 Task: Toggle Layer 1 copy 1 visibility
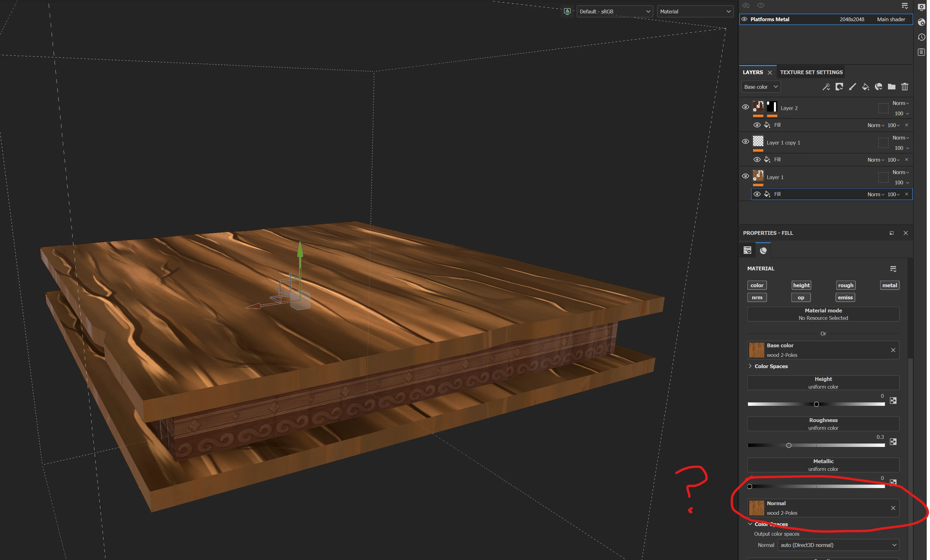(x=746, y=141)
